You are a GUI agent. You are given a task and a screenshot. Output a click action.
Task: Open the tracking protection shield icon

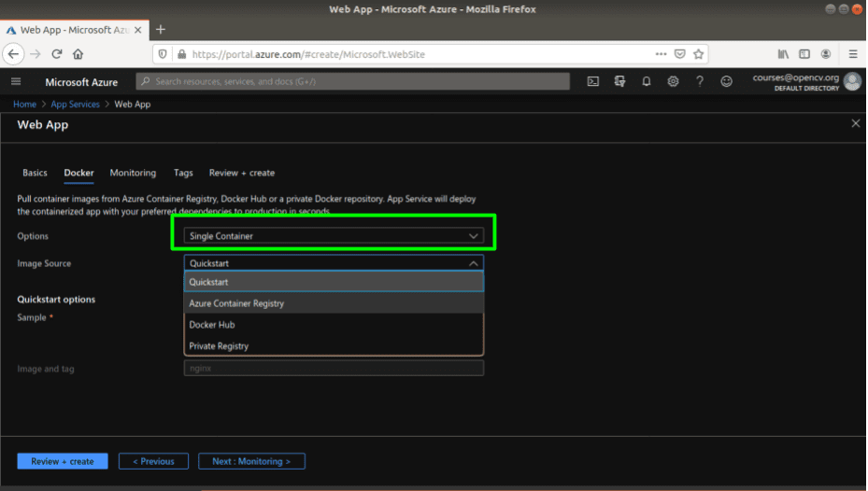click(163, 54)
